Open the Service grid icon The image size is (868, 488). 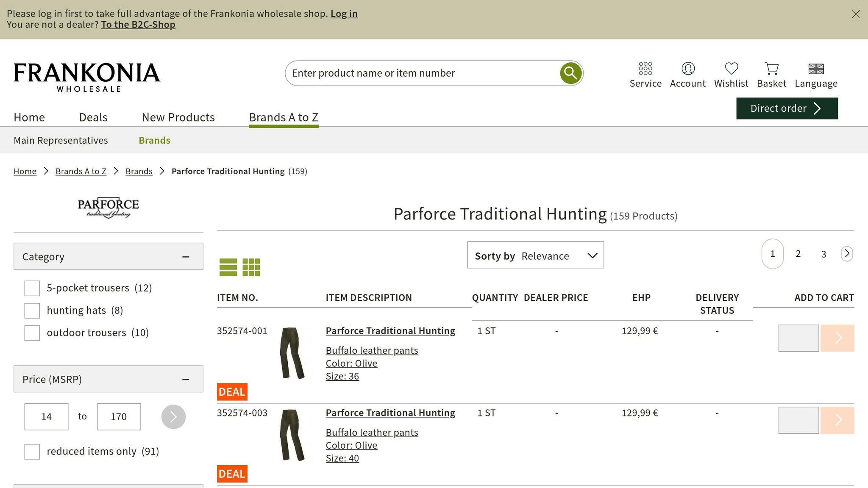645,69
